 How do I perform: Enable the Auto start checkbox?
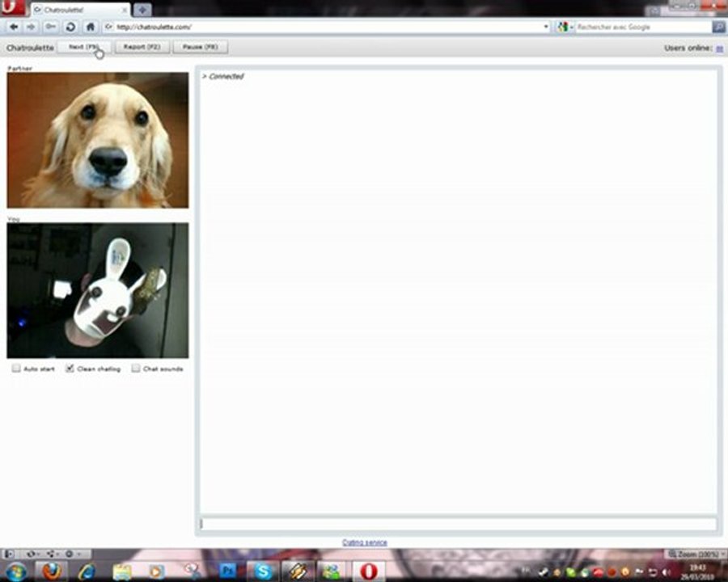(16, 368)
